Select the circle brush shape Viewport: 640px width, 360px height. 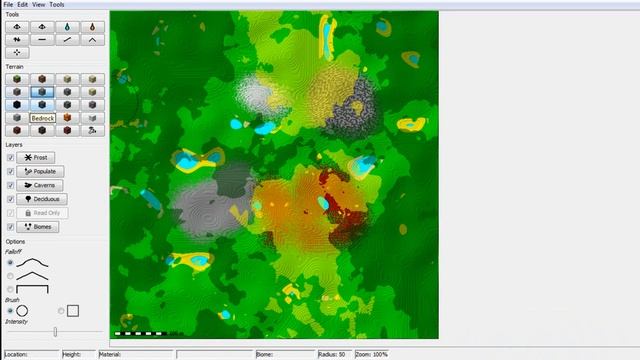point(10,311)
